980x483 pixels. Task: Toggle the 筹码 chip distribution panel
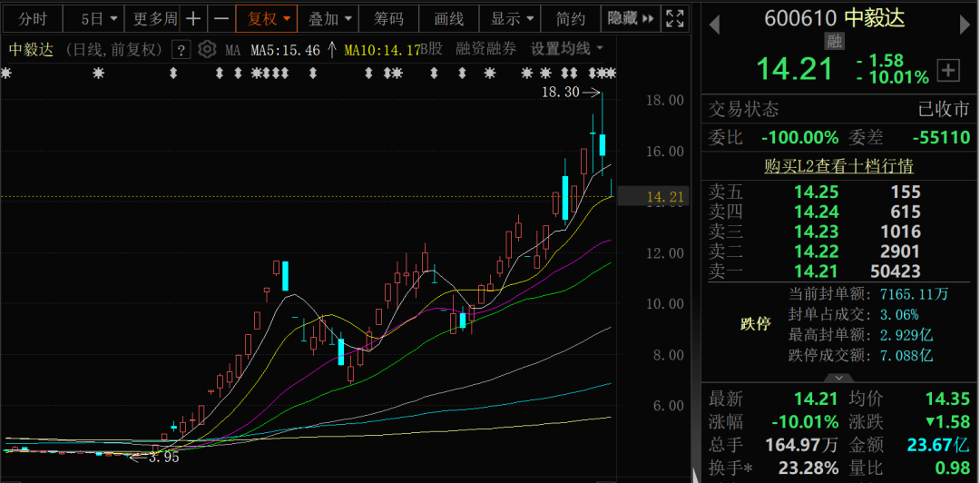click(388, 18)
